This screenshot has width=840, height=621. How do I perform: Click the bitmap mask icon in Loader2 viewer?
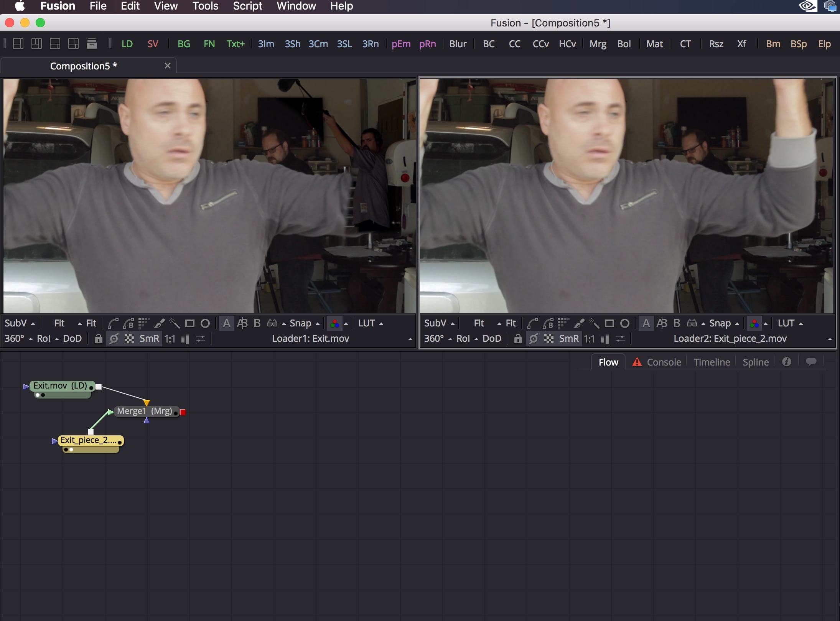[563, 323]
